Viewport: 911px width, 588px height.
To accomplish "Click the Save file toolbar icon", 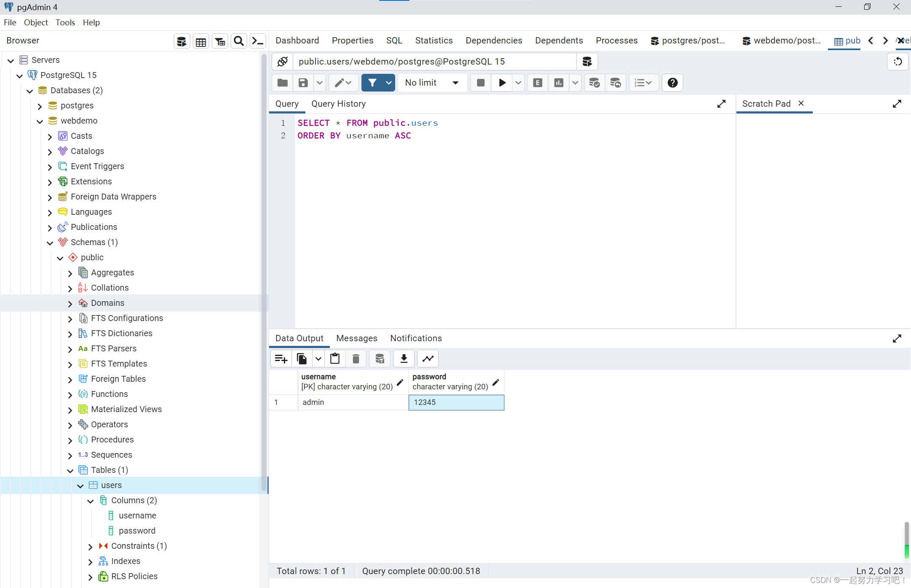I will 303,83.
